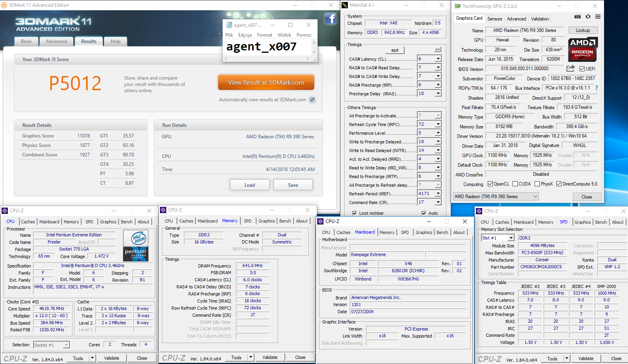Screen dimensions: 628x364
Task: Click the GPU-Z title bar application icon
Action: (457, 6)
